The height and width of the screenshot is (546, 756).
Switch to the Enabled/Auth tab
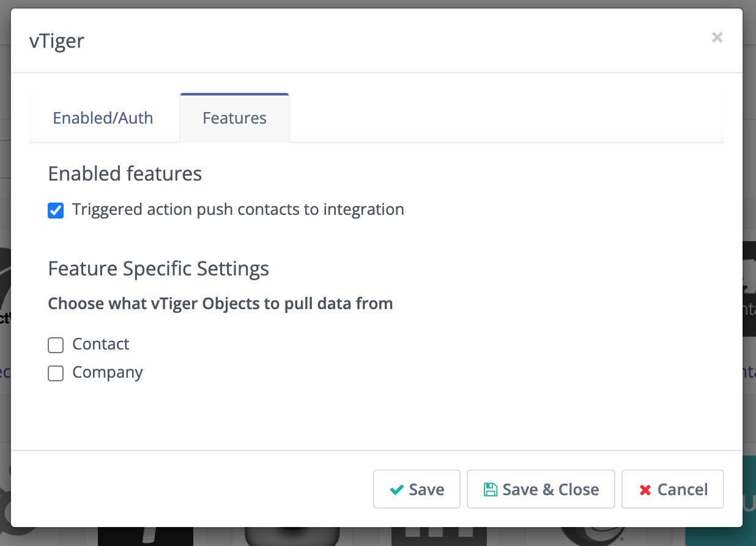click(103, 118)
